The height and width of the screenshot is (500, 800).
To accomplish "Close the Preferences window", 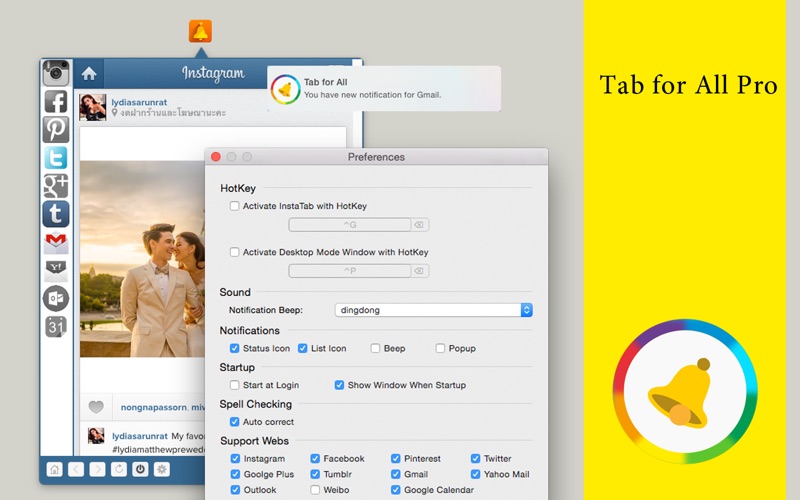I will [x=216, y=157].
